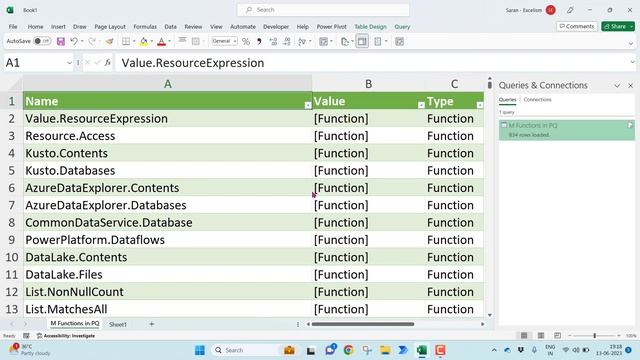The width and height of the screenshot is (640, 360).
Task: Open Queries & Connections pane options chevron
Action: tap(617, 85)
